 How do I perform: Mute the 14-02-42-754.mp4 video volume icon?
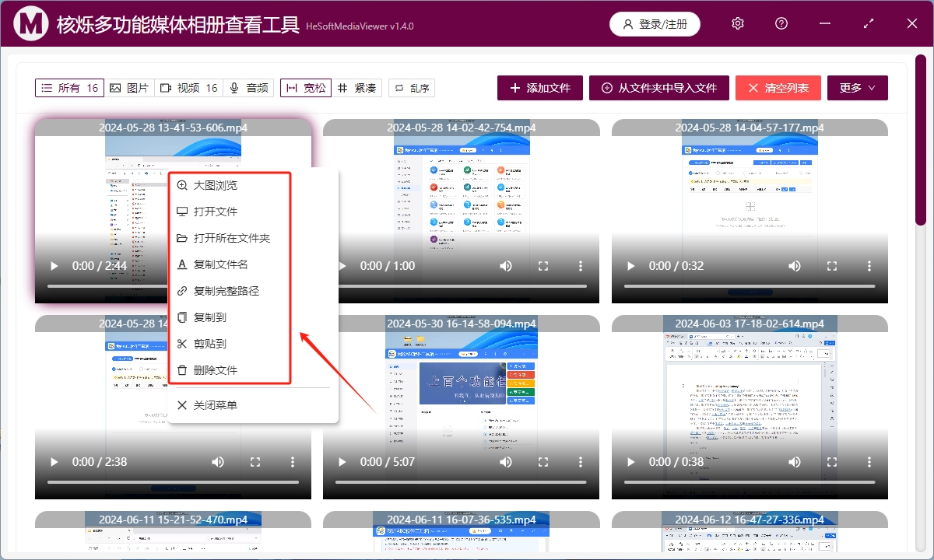(x=506, y=266)
